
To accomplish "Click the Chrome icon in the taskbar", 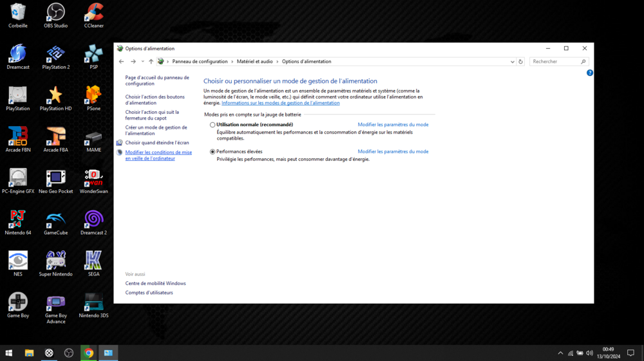I will [x=88, y=353].
